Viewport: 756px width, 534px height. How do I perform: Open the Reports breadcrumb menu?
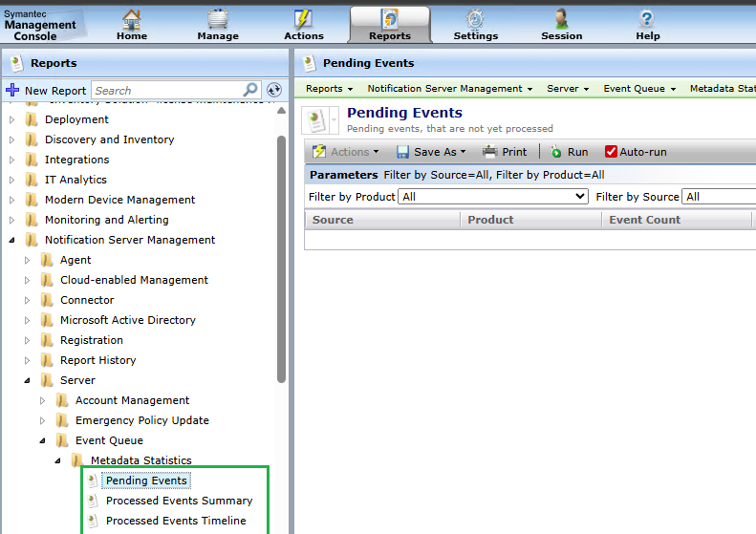click(x=330, y=88)
